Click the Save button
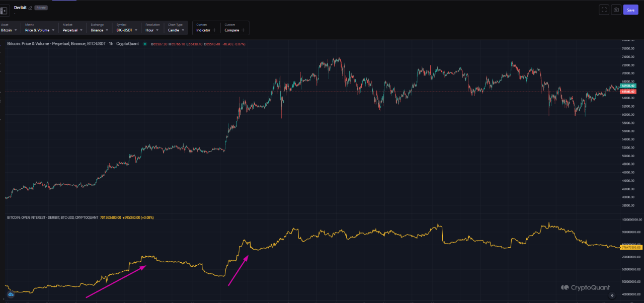Viewport: 644px width, 303px height. pos(630,9)
